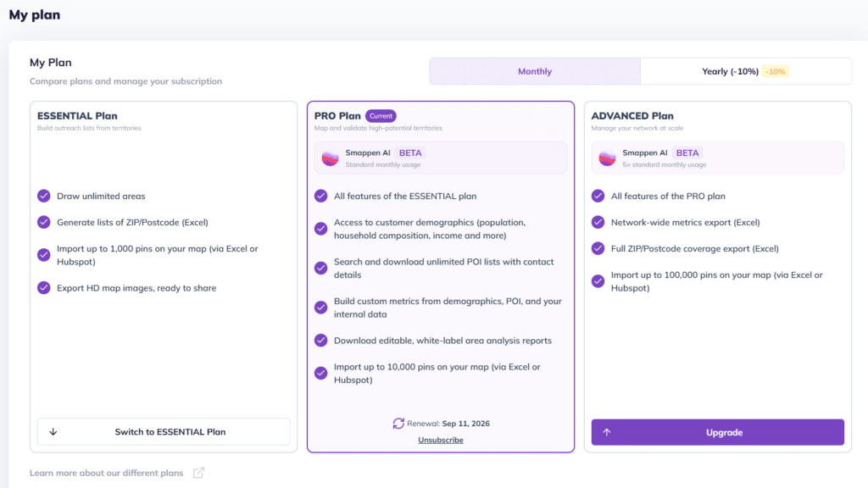
Task: Click checkmark beside Network-wide metrics export
Action: (x=598, y=222)
